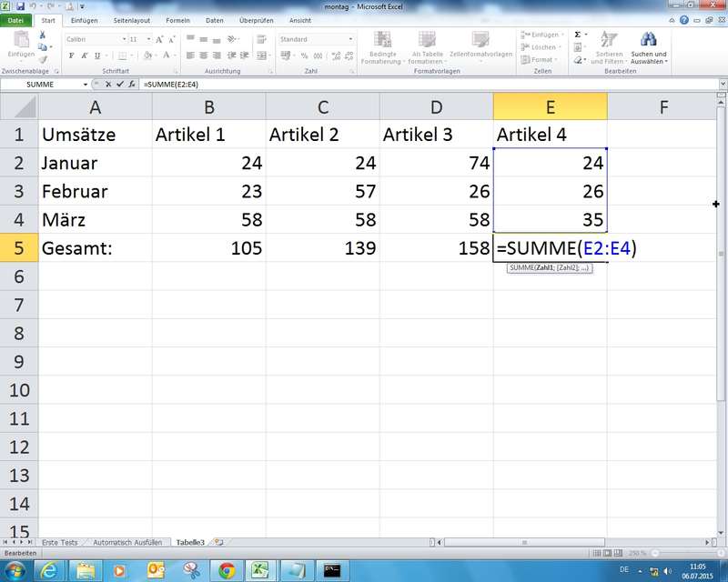Cancel formula entry with the X icon
Screen dimensions: 728x582
tap(109, 84)
